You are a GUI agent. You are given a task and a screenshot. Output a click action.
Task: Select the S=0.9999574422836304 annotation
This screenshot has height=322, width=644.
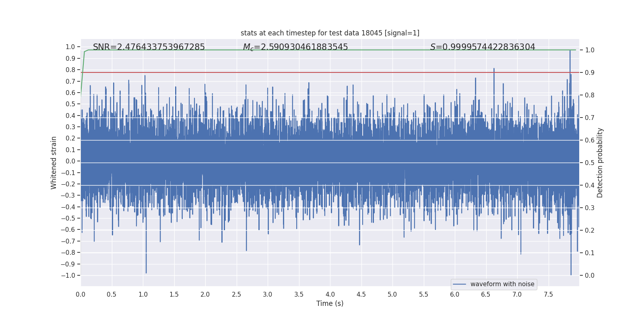[x=483, y=47]
